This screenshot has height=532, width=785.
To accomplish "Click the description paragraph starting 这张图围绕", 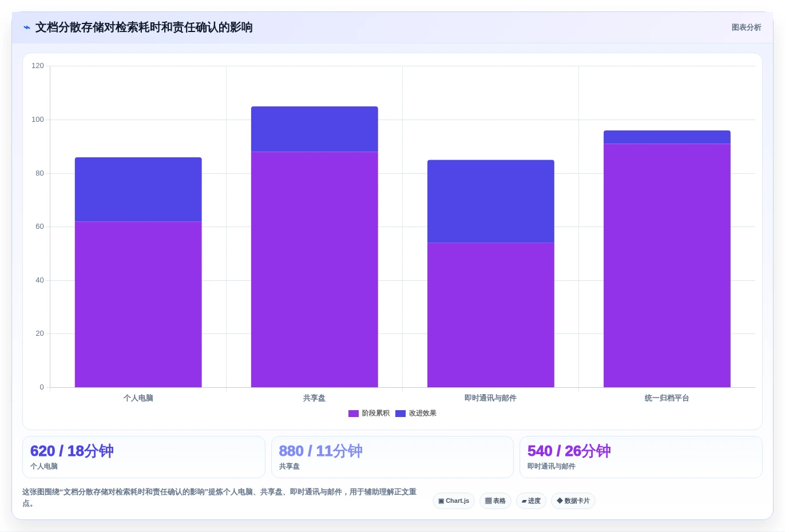I will tap(220, 498).
